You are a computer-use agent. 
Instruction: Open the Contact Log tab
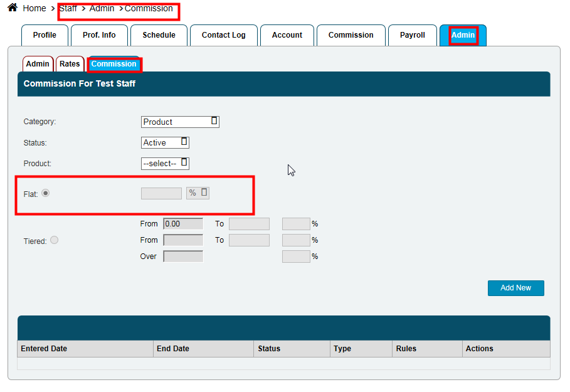(x=223, y=35)
